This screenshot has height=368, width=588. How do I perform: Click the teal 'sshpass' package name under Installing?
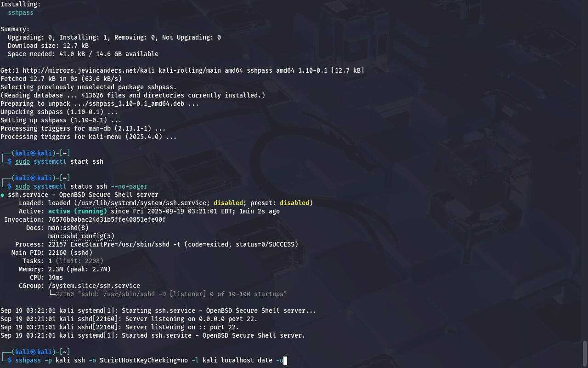(x=21, y=12)
